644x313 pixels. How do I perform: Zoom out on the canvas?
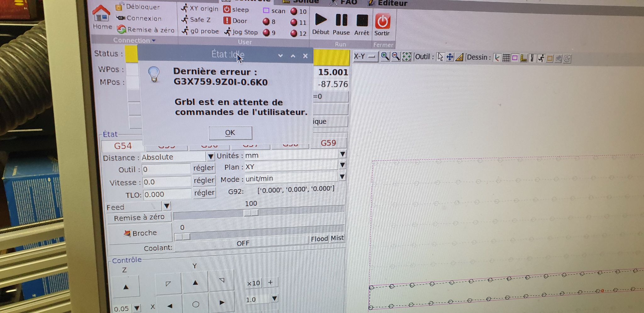pos(396,57)
